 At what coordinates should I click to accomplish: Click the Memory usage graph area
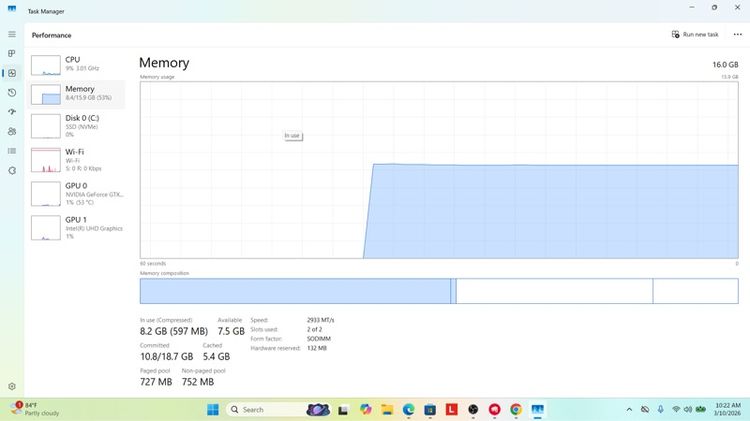[439, 170]
